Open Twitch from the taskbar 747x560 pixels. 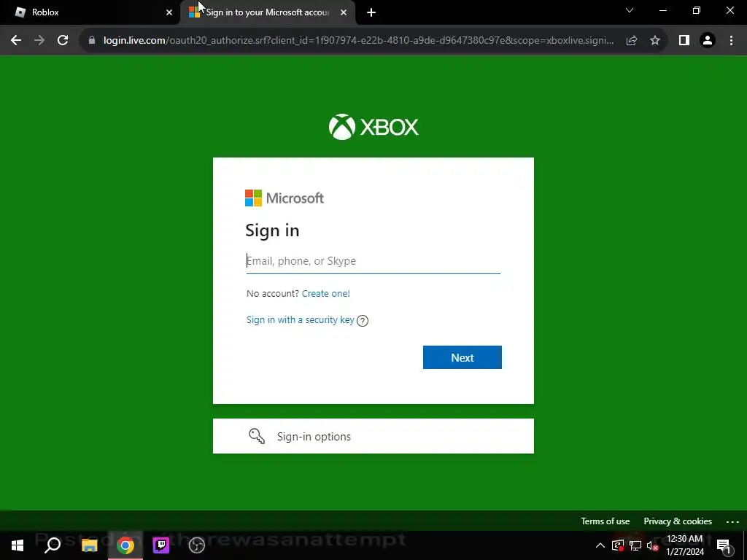click(161, 545)
